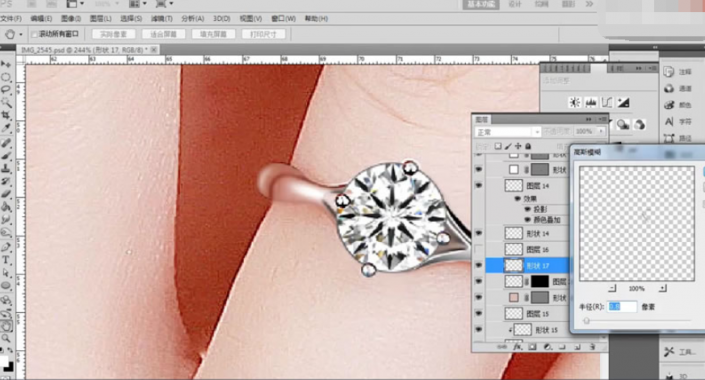Select the Paint Bucket tool

click(x=6, y=207)
